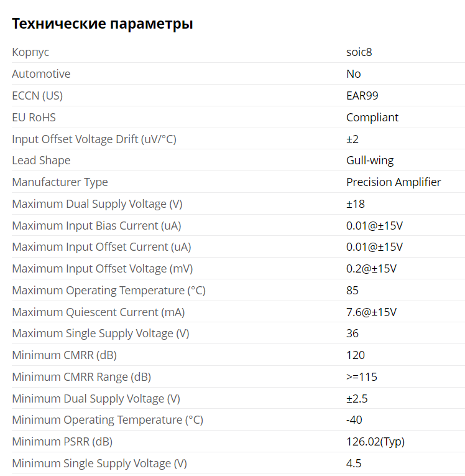The height and width of the screenshot is (476, 465).
Task: Click "Maximum Single Supply Voltage (V)" label
Action: tap(101, 334)
